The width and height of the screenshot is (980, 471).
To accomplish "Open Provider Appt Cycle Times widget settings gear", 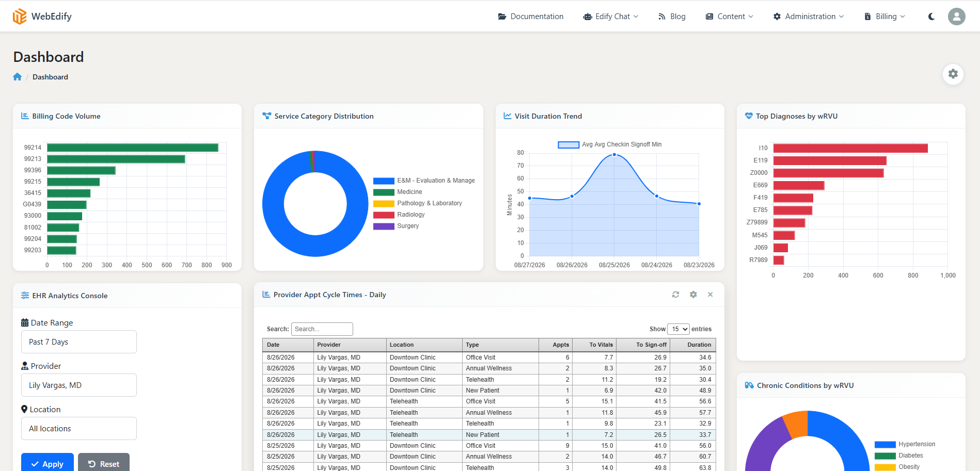I will pos(693,295).
